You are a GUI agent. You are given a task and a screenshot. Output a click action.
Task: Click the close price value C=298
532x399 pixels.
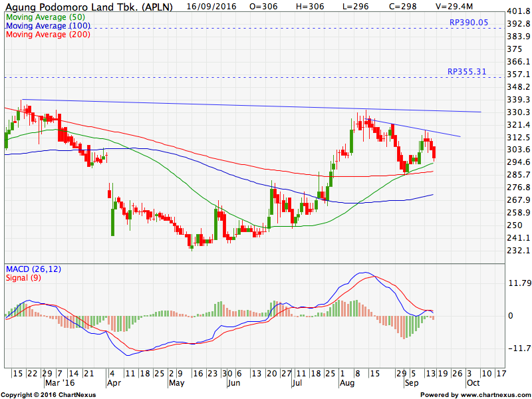click(x=403, y=6)
